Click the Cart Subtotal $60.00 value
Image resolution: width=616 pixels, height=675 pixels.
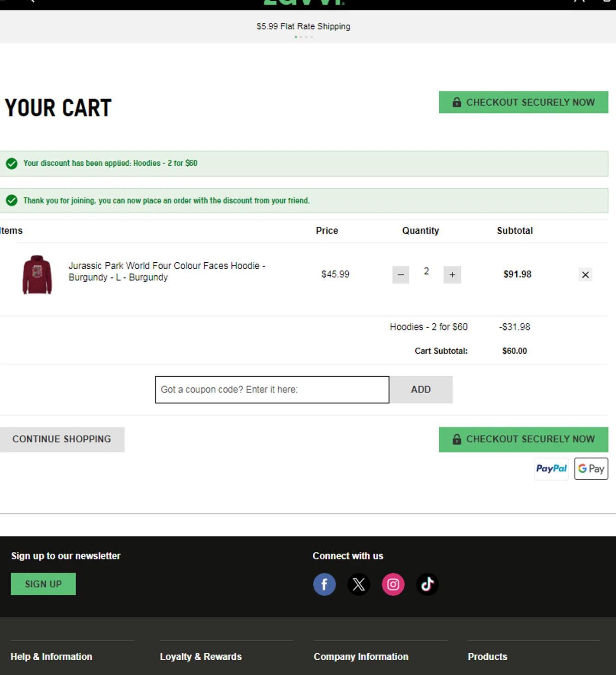pos(514,351)
